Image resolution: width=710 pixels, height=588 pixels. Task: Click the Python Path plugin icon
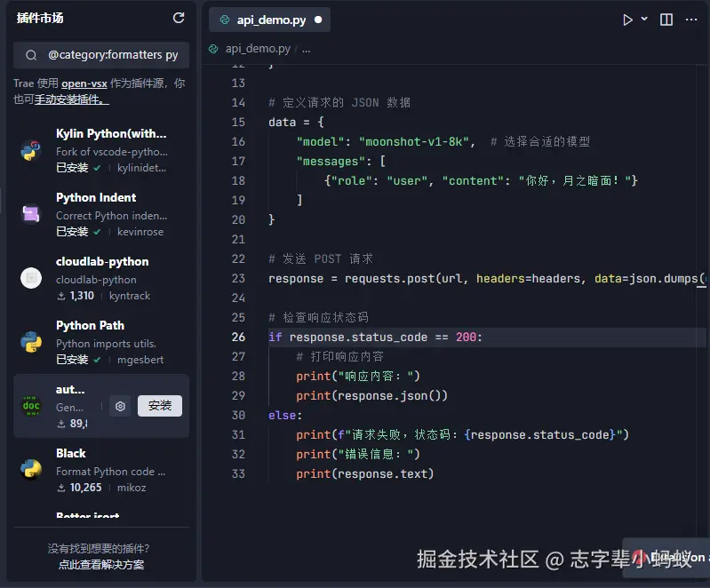coord(31,342)
